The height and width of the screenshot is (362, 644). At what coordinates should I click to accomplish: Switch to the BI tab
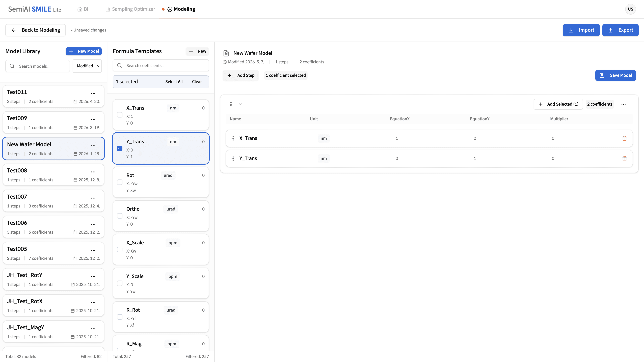(83, 9)
